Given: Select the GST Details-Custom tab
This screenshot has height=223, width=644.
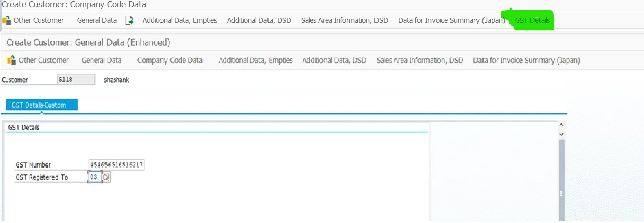Looking at the screenshot, I should coord(42,105).
